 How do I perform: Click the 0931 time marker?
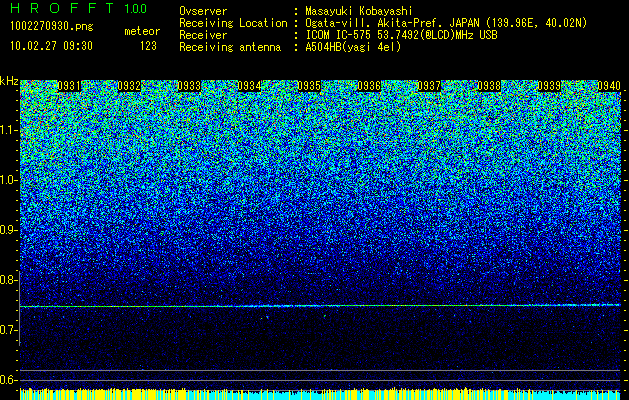pos(69,86)
